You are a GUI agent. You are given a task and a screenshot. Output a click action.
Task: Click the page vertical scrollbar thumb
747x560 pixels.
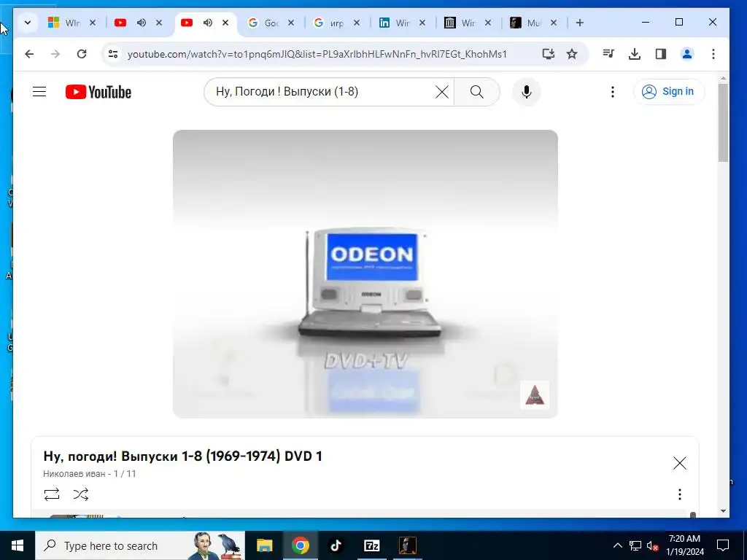point(723,122)
